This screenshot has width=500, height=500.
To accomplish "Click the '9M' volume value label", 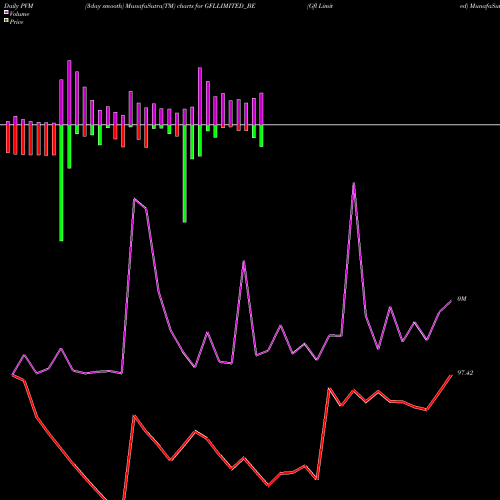I will [x=462, y=299].
